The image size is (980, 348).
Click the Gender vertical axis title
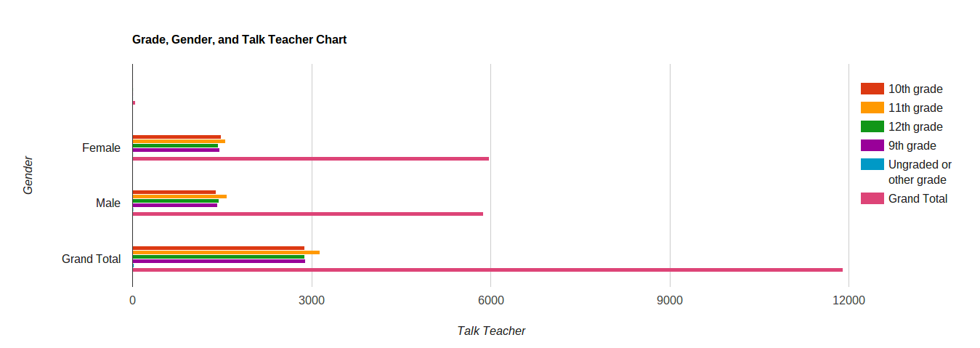tap(28, 175)
